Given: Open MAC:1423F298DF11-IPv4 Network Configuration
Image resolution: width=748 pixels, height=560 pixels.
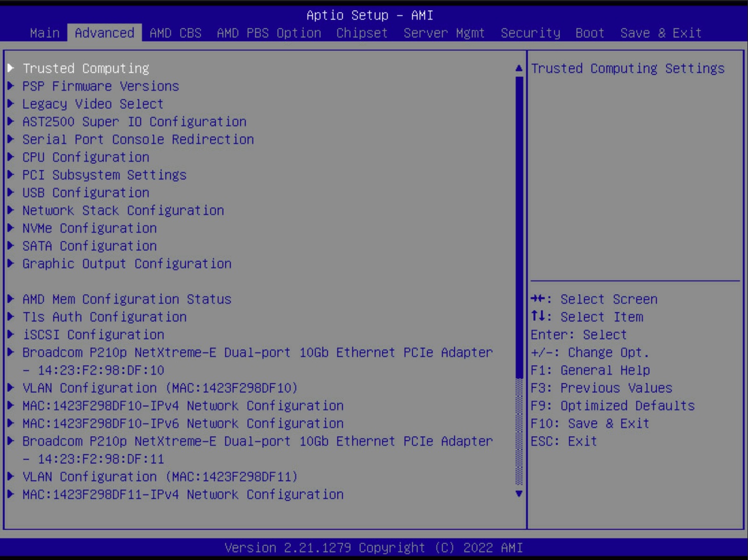Looking at the screenshot, I should 183,494.
